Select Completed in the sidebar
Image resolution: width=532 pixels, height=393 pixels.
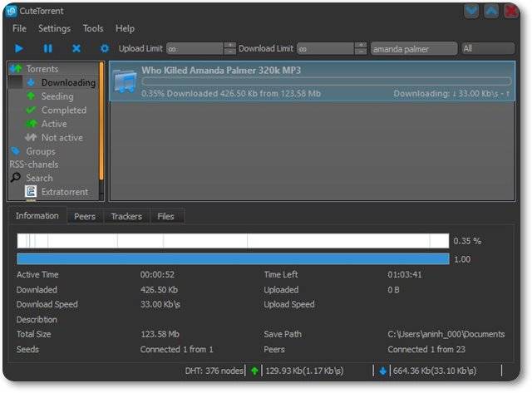64,111
